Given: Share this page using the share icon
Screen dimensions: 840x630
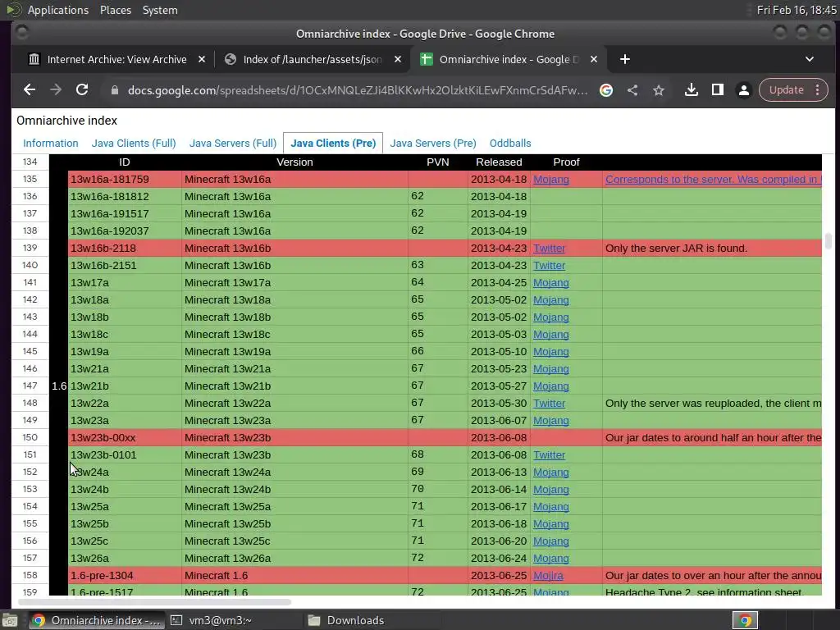Looking at the screenshot, I should click(x=632, y=90).
